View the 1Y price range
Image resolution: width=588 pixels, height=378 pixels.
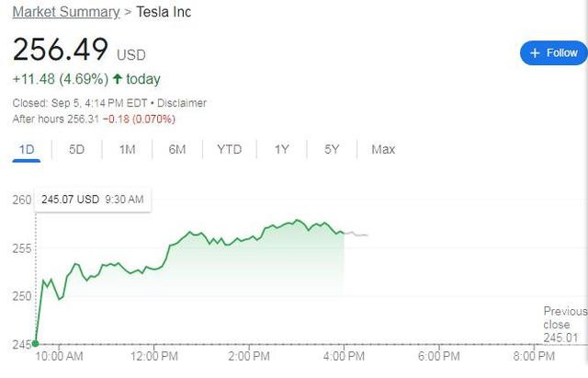pyautogui.click(x=282, y=149)
